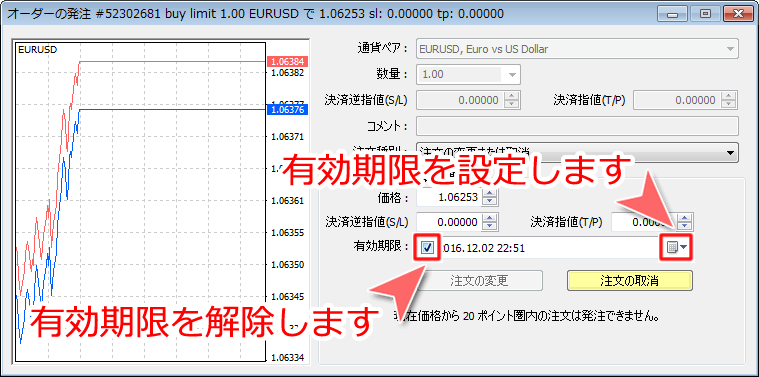
Task: Open the expiry date calendar picker
Action: pyautogui.click(x=677, y=248)
